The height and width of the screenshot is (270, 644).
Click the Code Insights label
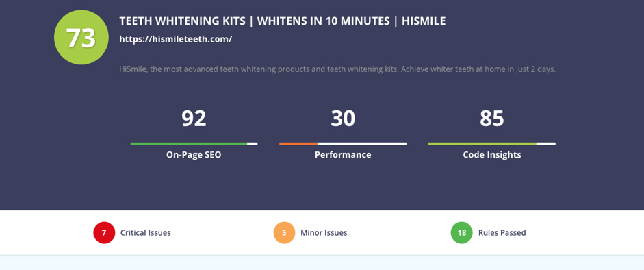pyautogui.click(x=492, y=155)
